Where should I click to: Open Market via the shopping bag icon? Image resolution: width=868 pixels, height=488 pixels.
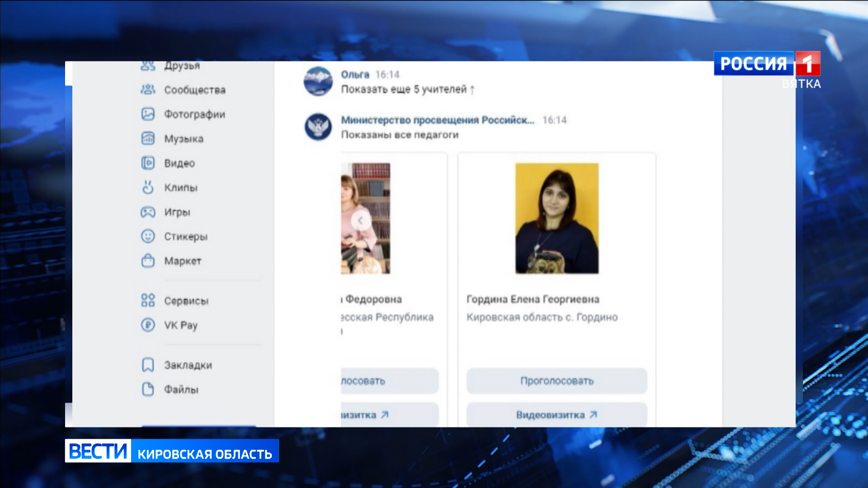(148, 261)
